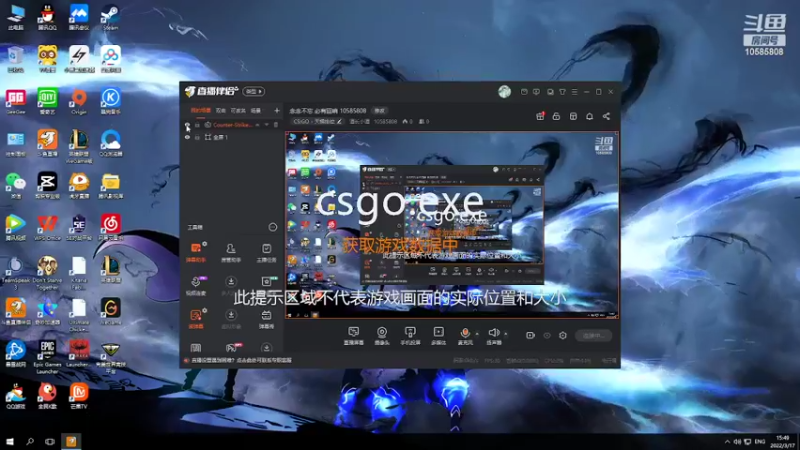
Task: Edit CSGO category with pencil icon
Action: click(x=339, y=121)
